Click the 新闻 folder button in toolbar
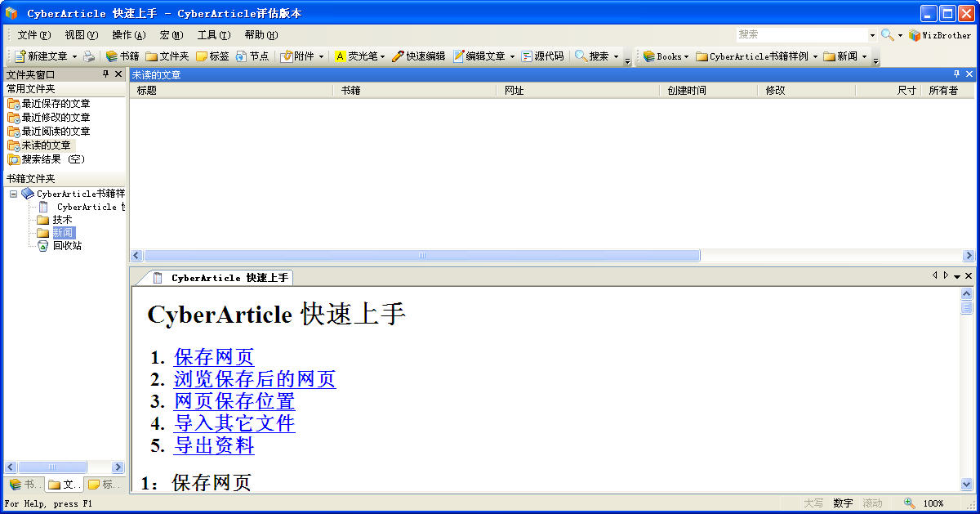The image size is (980, 514). [x=840, y=56]
